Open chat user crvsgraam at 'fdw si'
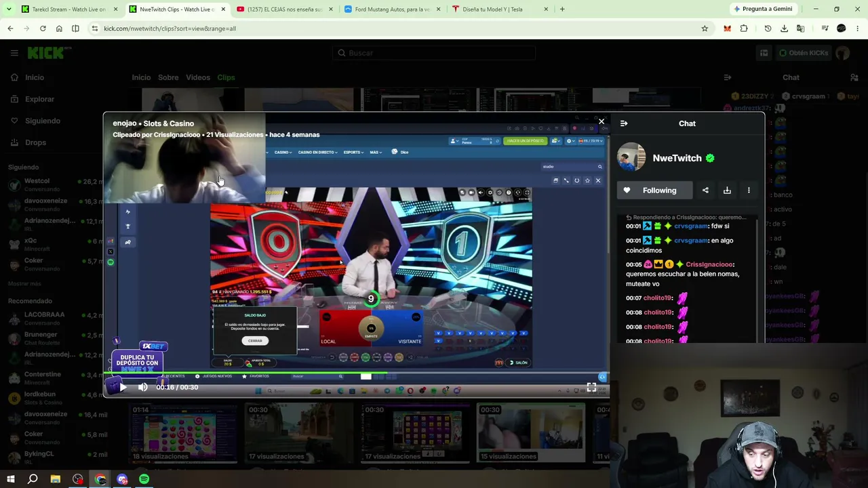This screenshot has width=868, height=488. point(691,226)
